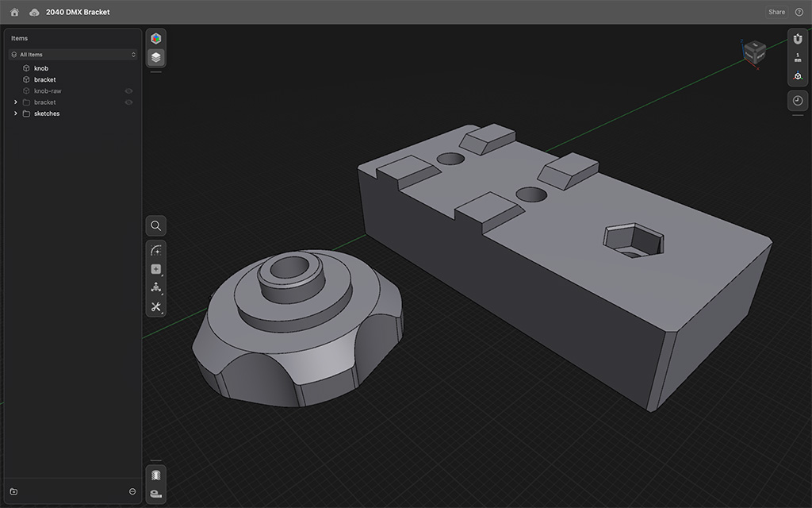This screenshot has width=812, height=508.
Task: Open the search tool in the toolbar
Action: click(x=156, y=226)
